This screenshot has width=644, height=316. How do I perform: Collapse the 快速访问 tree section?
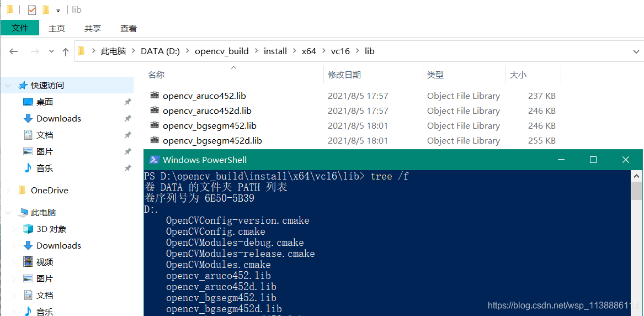tap(8, 86)
